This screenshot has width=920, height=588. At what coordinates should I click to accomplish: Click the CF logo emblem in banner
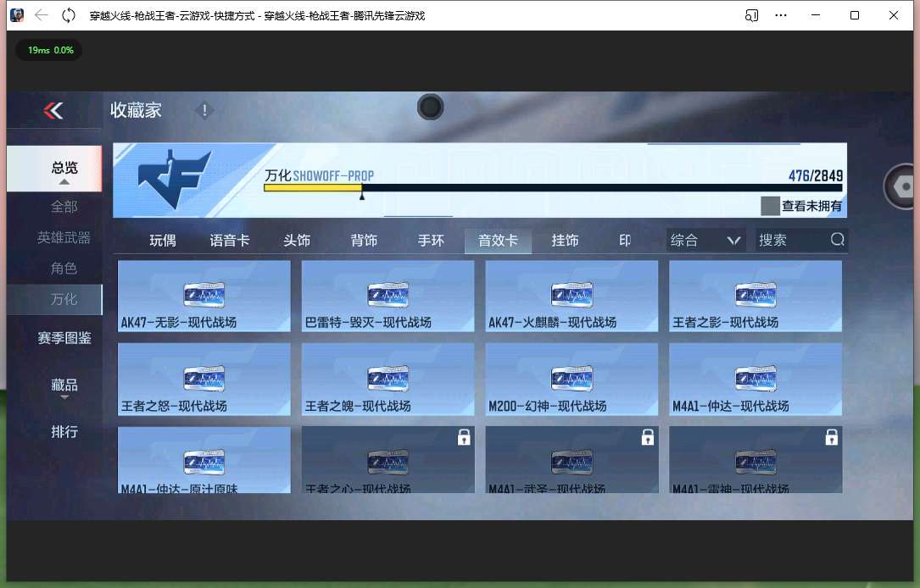174,179
